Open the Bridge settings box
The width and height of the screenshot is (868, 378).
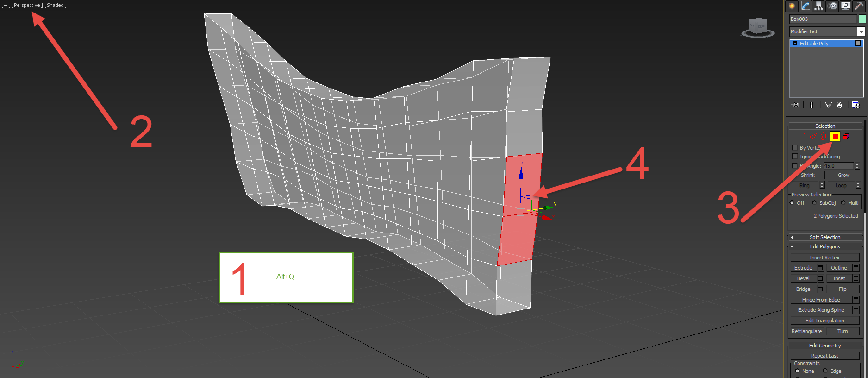click(x=820, y=289)
